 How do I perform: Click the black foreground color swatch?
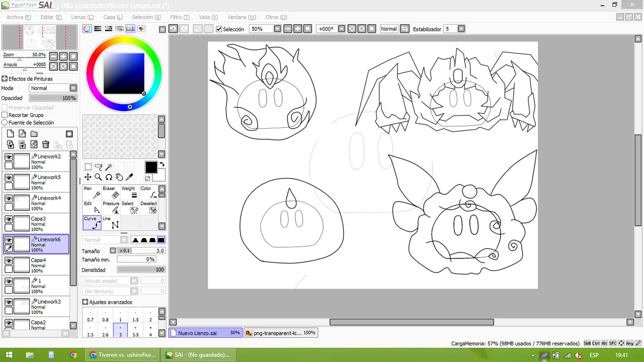[151, 167]
